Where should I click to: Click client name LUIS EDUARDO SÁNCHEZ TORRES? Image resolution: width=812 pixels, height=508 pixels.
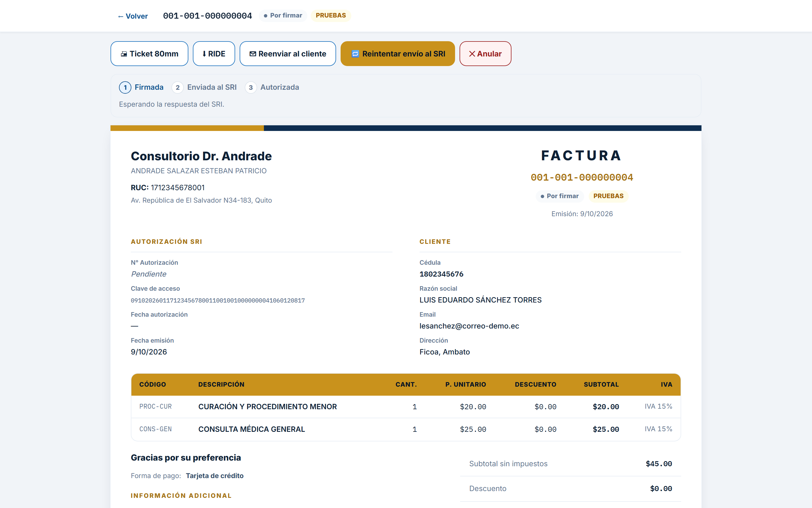480,300
